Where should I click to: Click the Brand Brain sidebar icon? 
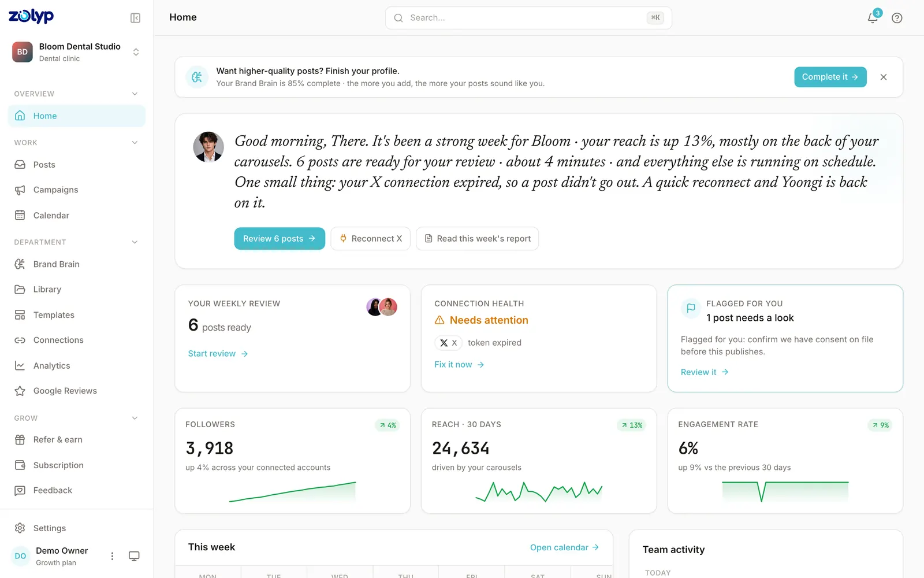tap(20, 264)
